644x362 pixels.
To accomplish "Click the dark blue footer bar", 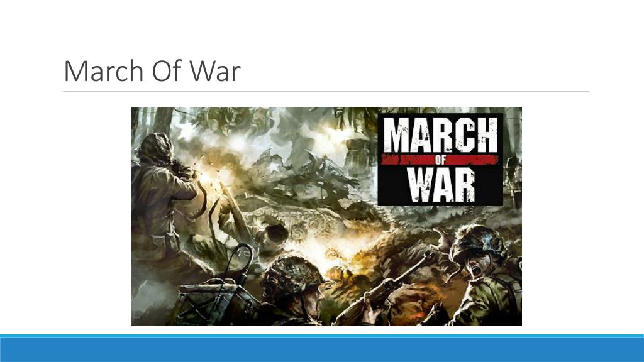I will coord(322,350).
